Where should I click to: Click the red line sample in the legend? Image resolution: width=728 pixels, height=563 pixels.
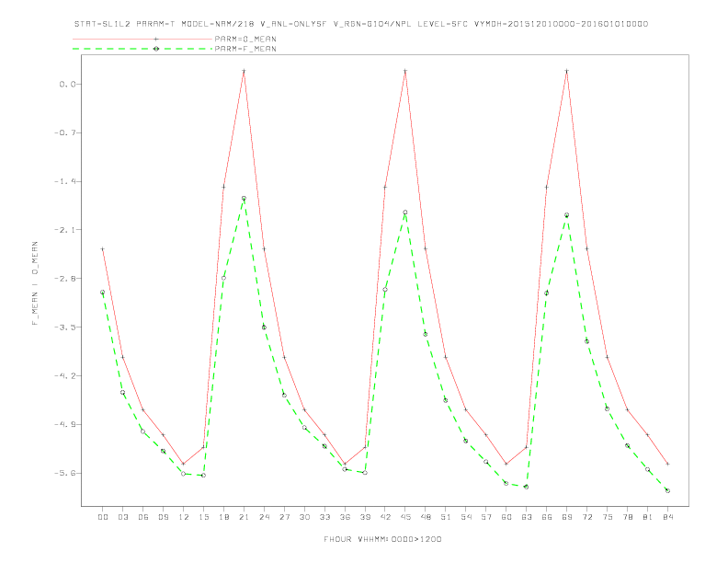pyautogui.click(x=142, y=39)
